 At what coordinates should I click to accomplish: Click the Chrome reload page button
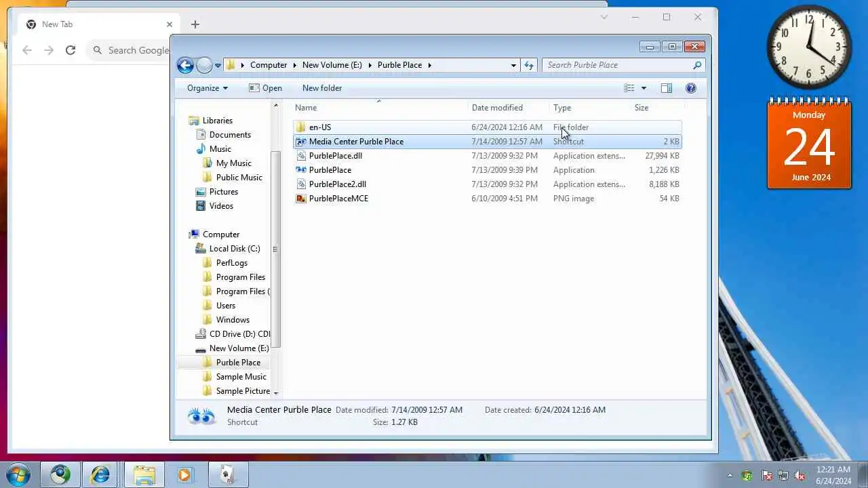70,50
